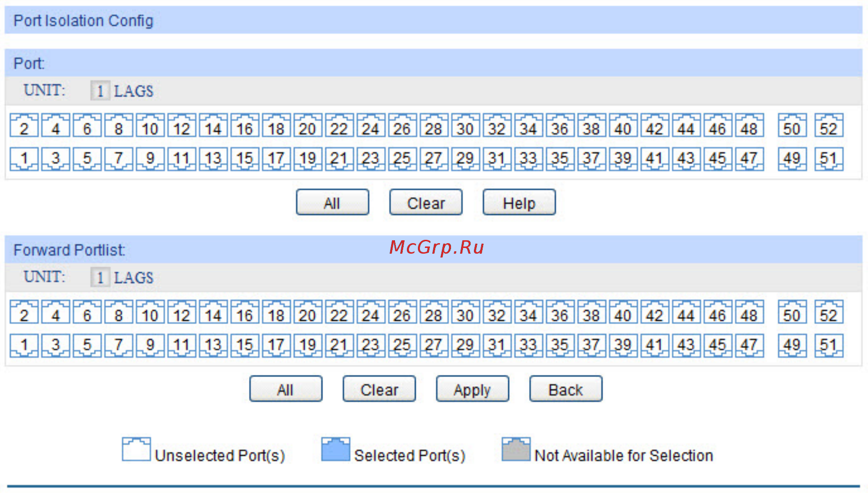The height and width of the screenshot is (493, 868).
Task: Select port 2 in the Port section
Action: pos(24,126)
